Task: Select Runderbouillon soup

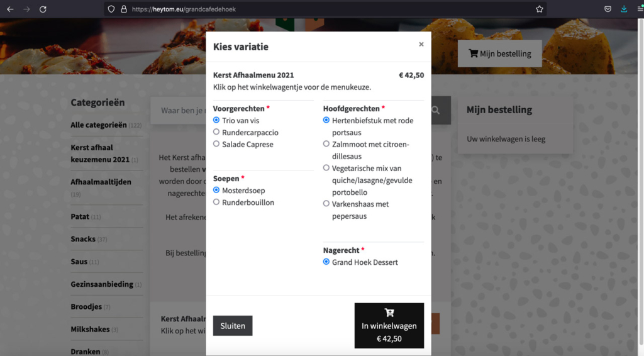Action: 216,202
